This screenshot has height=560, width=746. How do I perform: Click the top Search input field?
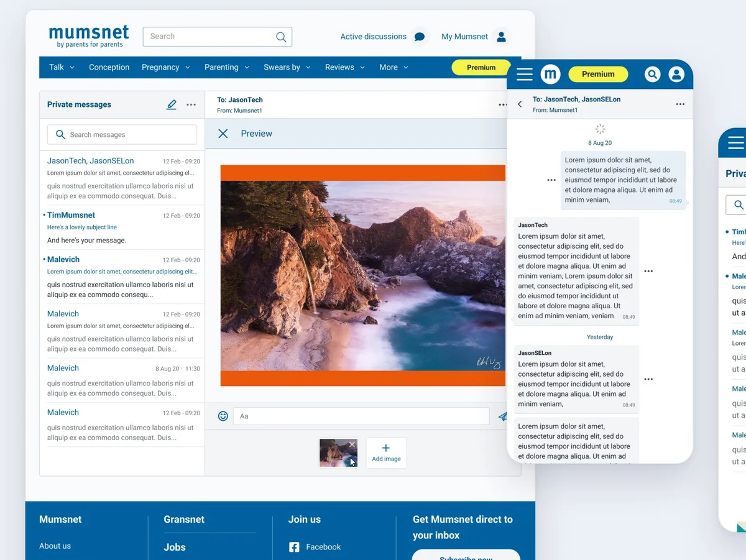[217, 37]
